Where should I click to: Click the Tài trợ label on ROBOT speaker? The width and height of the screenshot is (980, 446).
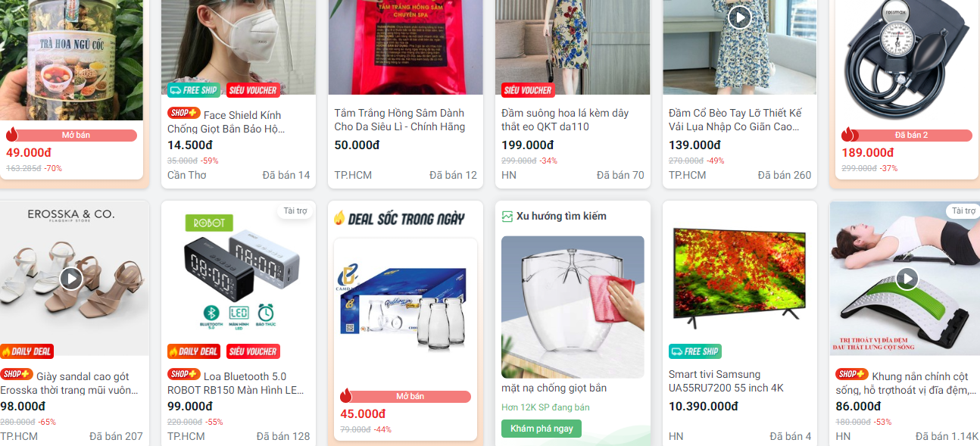click(295, 211)
